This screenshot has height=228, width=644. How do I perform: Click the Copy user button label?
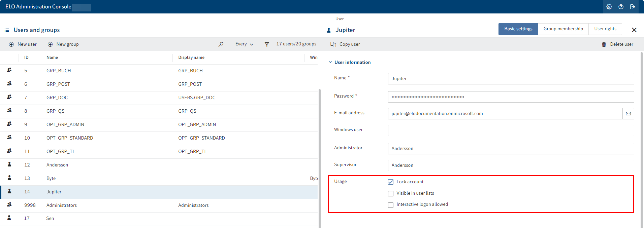click(350, 44)
